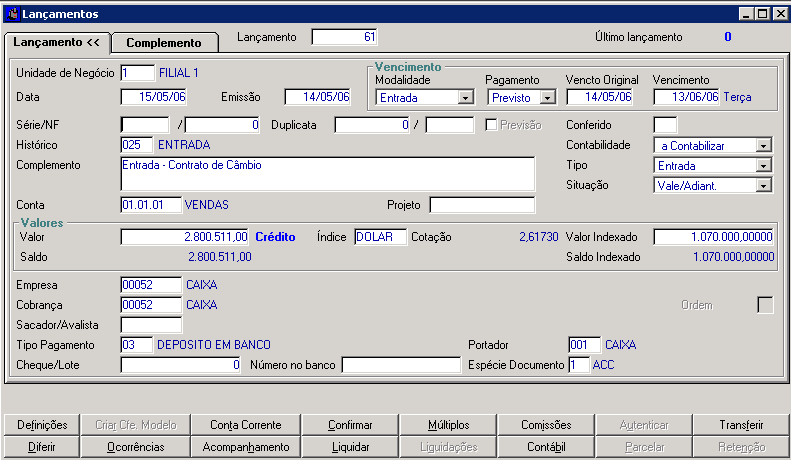Image resolution: width=791 pixels, height=460 pixels.
Task: Open the Contabilidade dropdown
Action: 764,146
